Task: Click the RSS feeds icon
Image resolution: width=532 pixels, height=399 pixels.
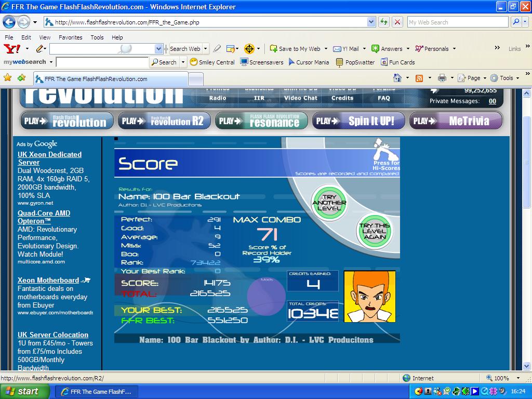Action: 419,78
